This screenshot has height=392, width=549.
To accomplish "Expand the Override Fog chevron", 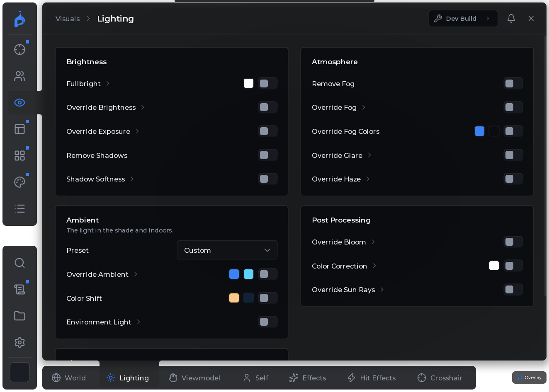I will (x=364, y=107).
